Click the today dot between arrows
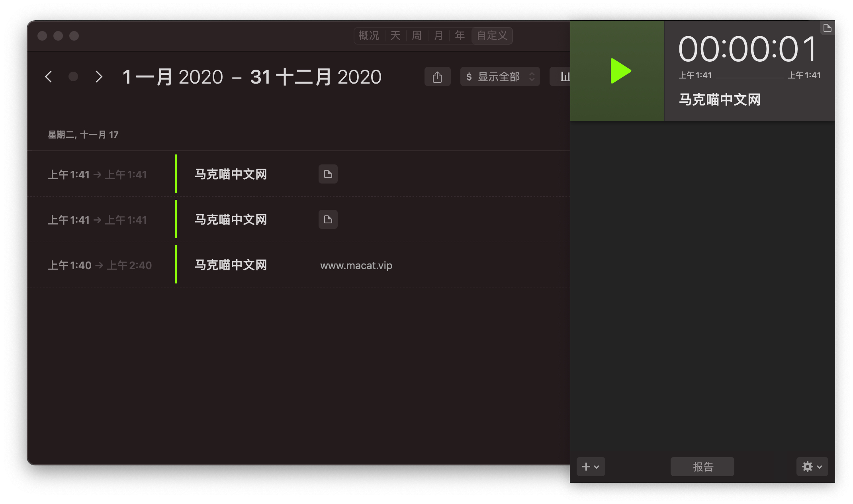The height and width of the screenshot is (504, 853). pyautogui.click(x=73, y=76)
